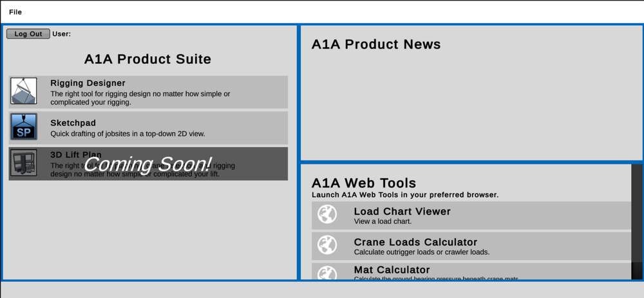The width and height of the screenshot is (644, 298).
Task: Click the Mat Calculator globe icon
Action: [x=327, y=272]
